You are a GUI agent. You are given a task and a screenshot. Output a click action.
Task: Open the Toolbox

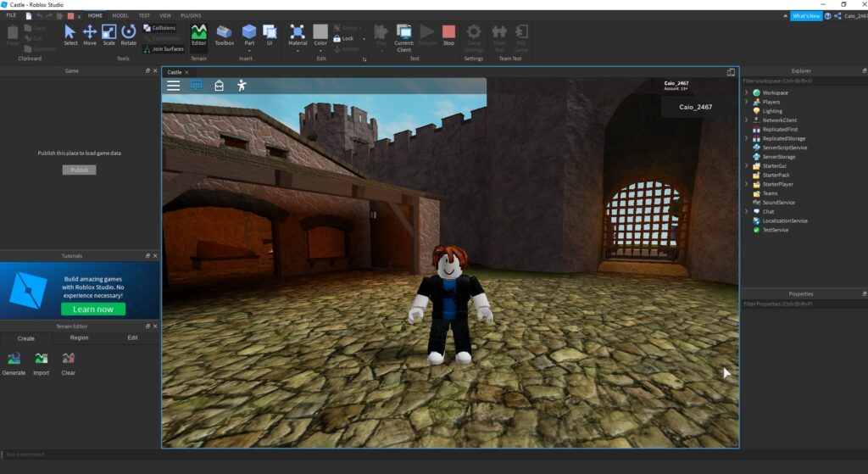(224, 36)
